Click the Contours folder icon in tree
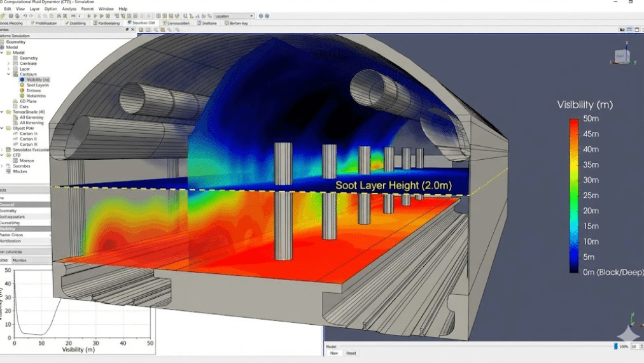644x363 pixels. 15,75
